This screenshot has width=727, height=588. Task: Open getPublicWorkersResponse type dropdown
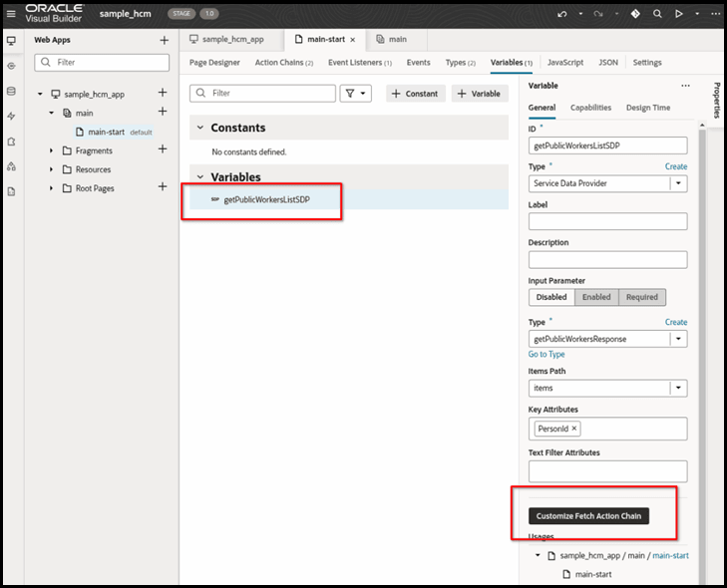[678, 339]
